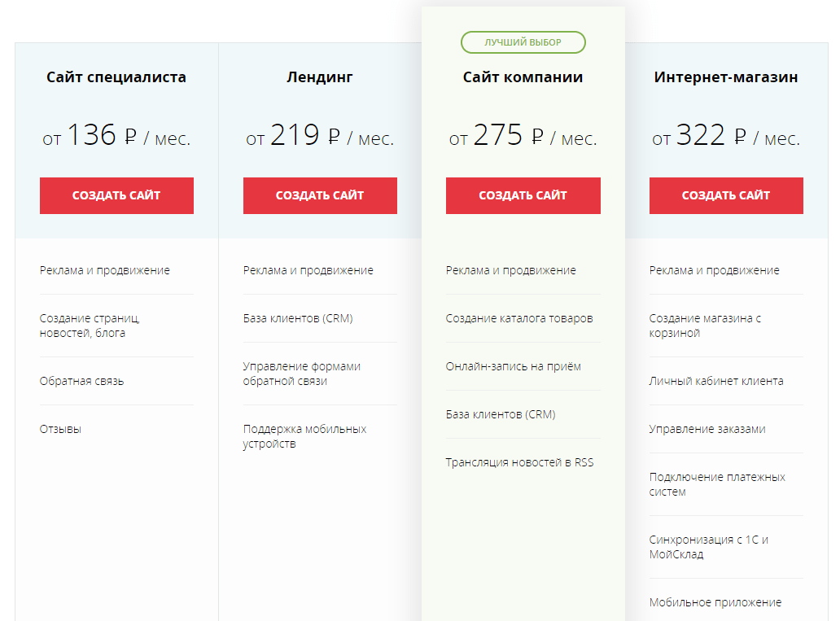Click Отзывы in Сайт специалиста column

pos(60,429)
